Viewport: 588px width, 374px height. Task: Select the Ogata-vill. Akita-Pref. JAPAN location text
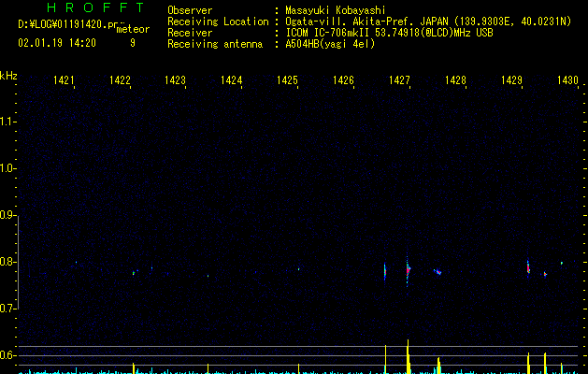click(366, 22)
